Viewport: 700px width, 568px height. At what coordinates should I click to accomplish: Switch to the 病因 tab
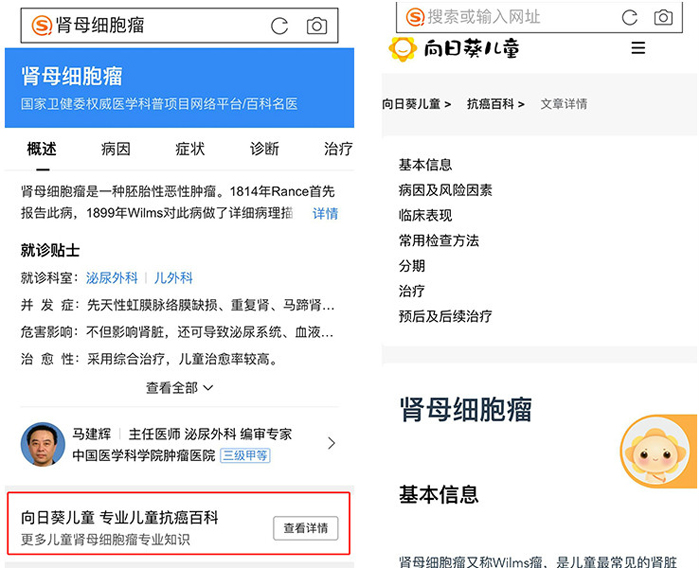tap(115, 149)
